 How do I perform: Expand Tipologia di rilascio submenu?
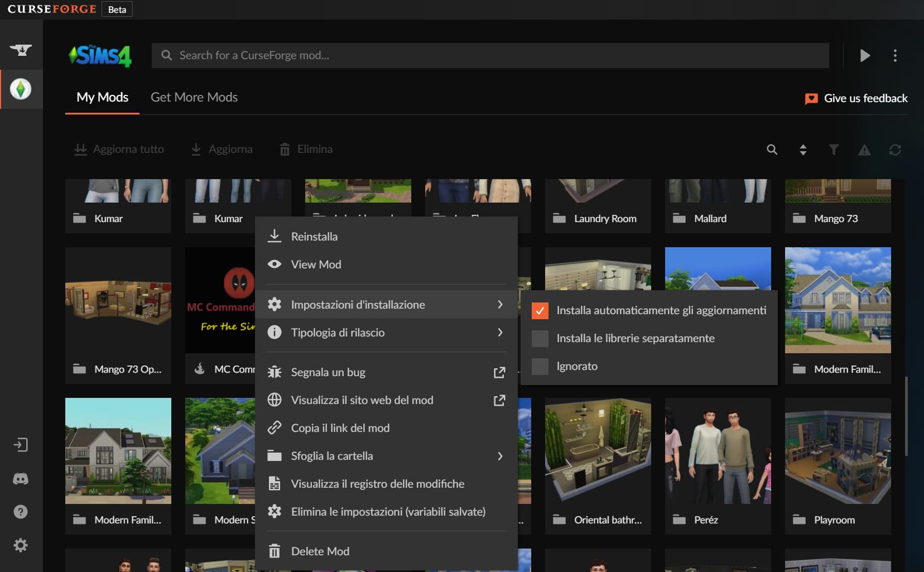coord(386,333)
